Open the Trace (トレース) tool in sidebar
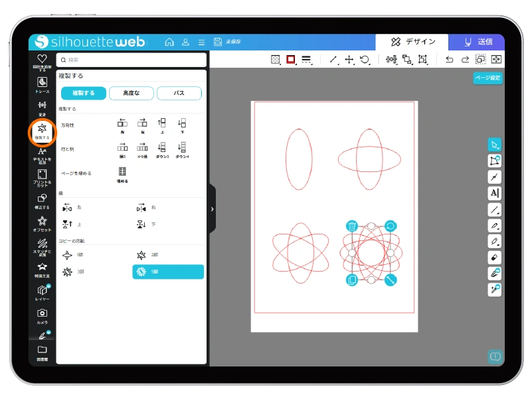This screenshot has height=399, width=532. [x=42, y=84]
